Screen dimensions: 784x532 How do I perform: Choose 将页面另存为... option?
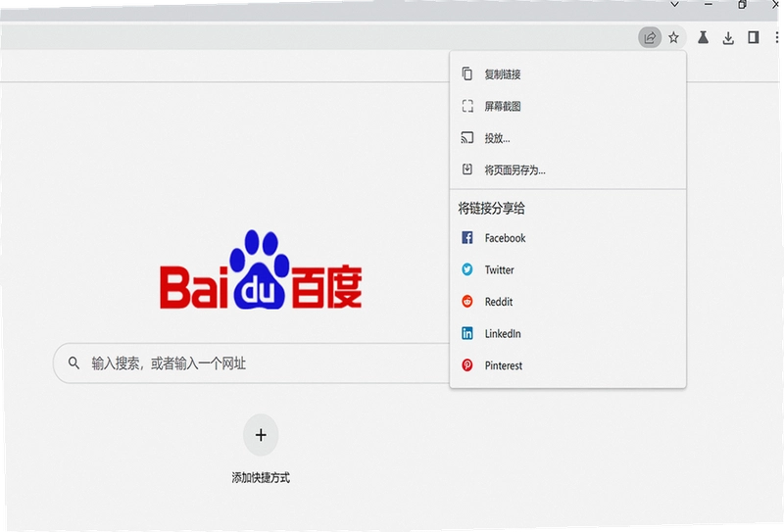click(x=568, y=170)
